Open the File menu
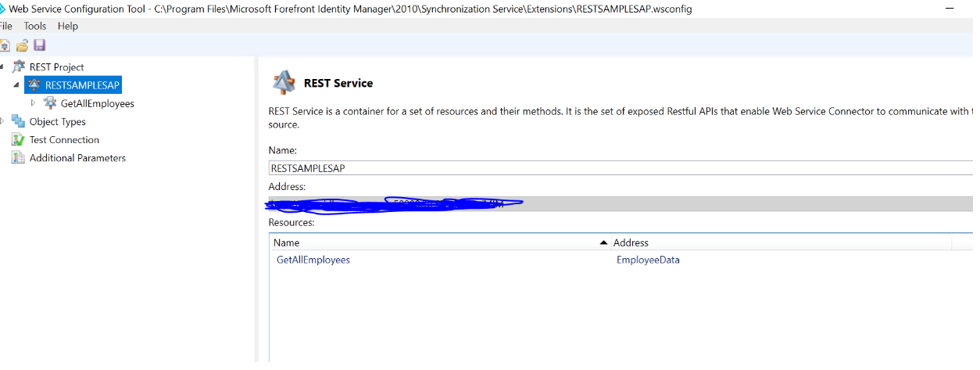 click(x=5, y=26)
